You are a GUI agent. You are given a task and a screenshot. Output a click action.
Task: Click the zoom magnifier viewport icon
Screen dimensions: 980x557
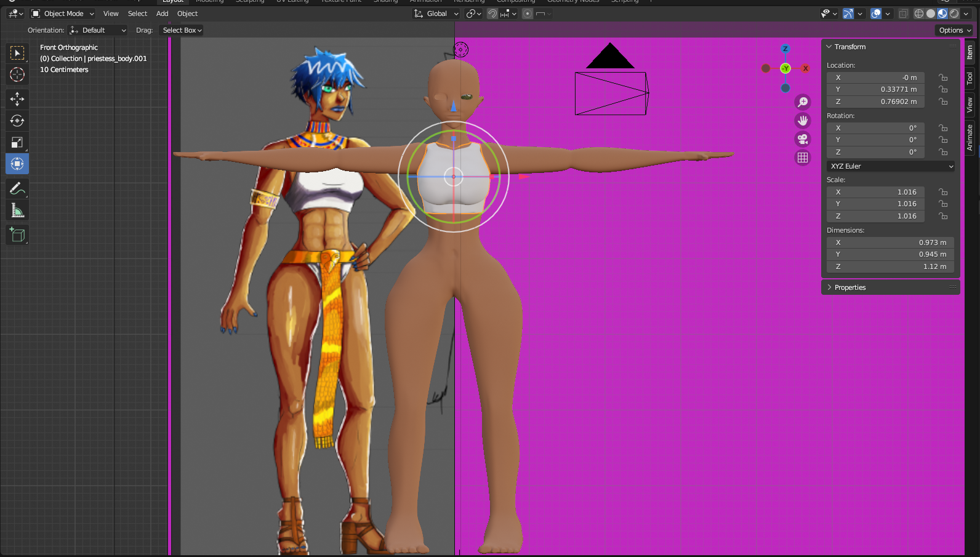(x=803, y=102)
